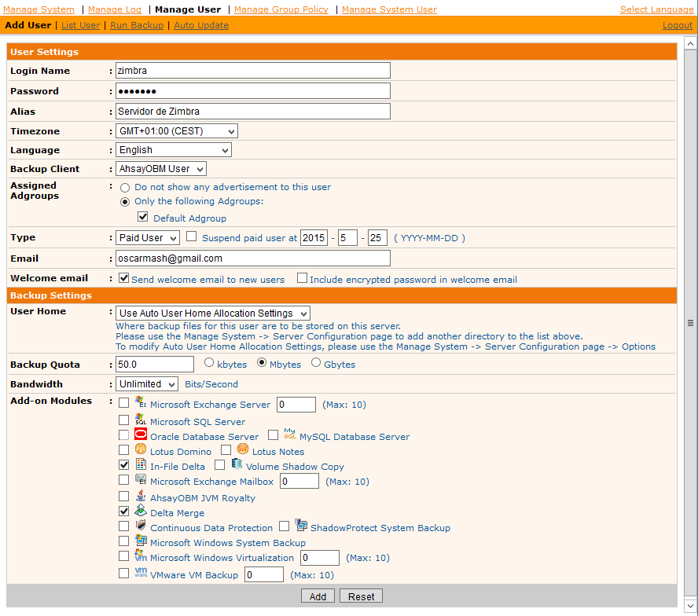Open the User Home allocation dropdown
This screenshot has width=698, height=616.
tap(213, 313)
